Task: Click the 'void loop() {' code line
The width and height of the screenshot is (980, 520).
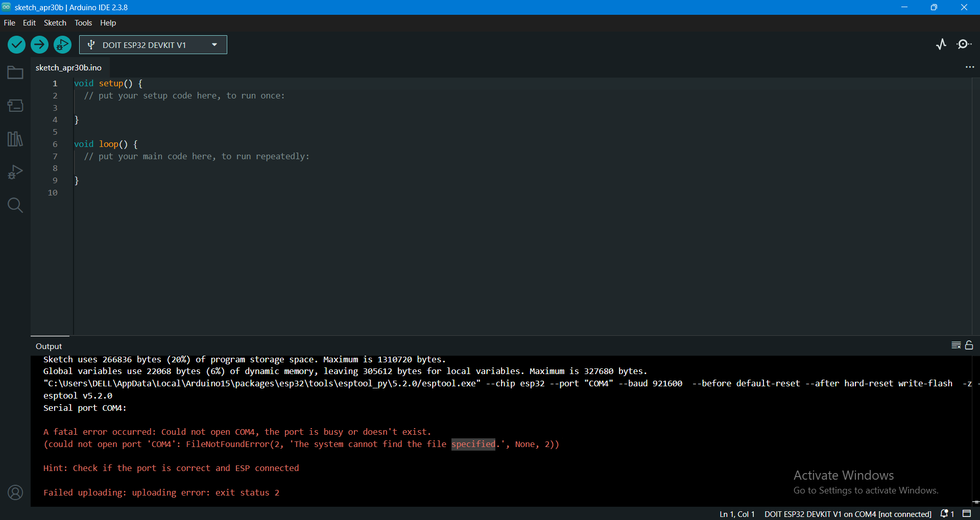Action: (x=106, y=144)
